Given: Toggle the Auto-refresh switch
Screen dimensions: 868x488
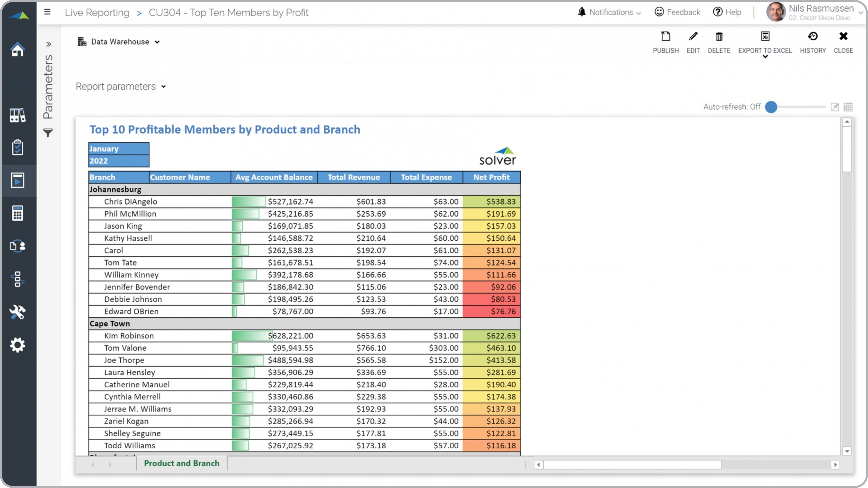Looking at the screenshot, I should pos(771,107).
